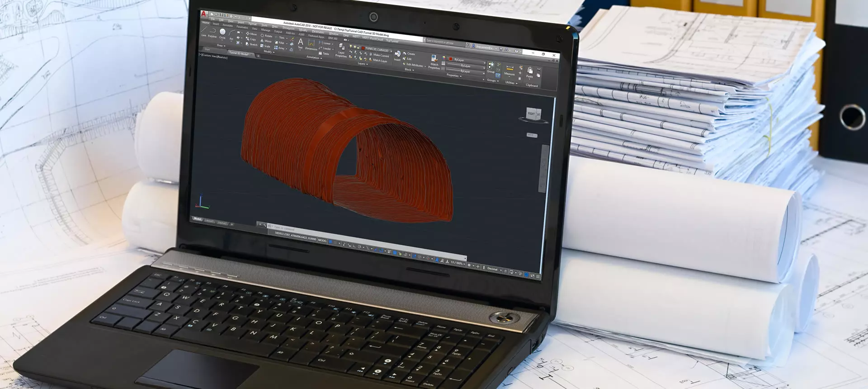Toggle MODEL space button in status bar
Image resolution: width=868 pixels, height=389 pixels.
point(322,240)
